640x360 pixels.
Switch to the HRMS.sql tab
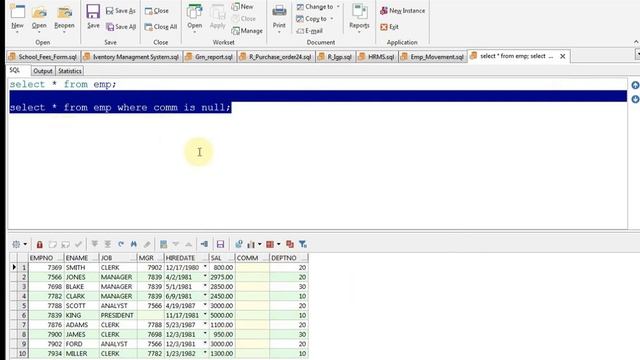pos(377,57)
